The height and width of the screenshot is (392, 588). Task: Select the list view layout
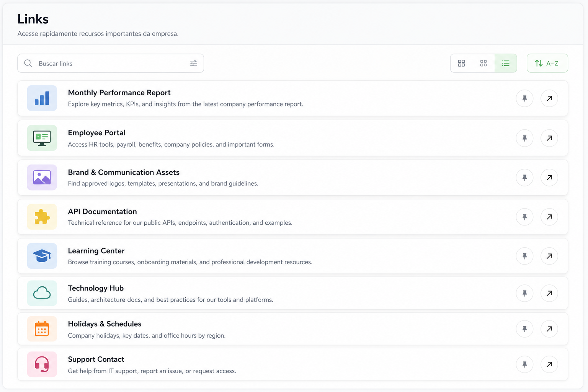coord(506,63)
